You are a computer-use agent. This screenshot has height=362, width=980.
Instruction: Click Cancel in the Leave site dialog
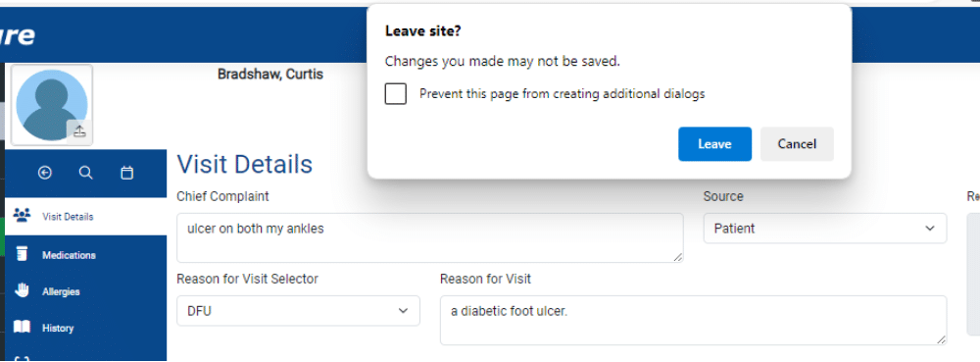(x=797, y=144)
